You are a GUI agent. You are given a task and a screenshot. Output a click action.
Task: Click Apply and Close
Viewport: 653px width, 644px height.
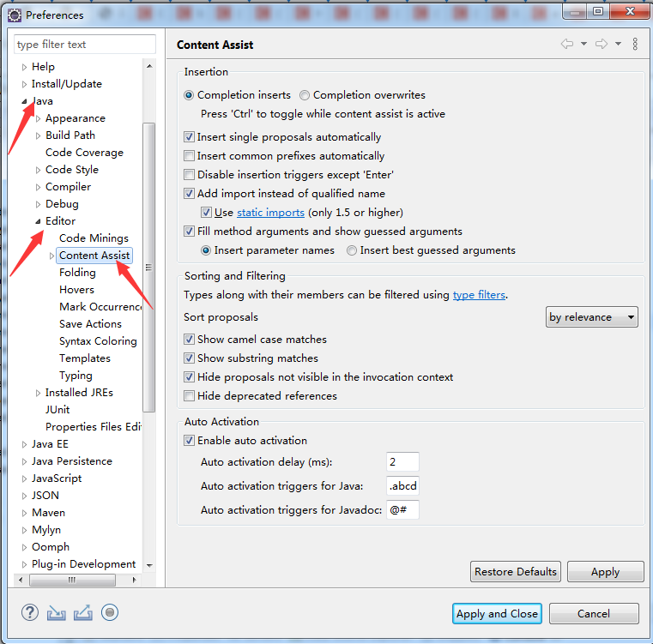(x=497, y=614)
